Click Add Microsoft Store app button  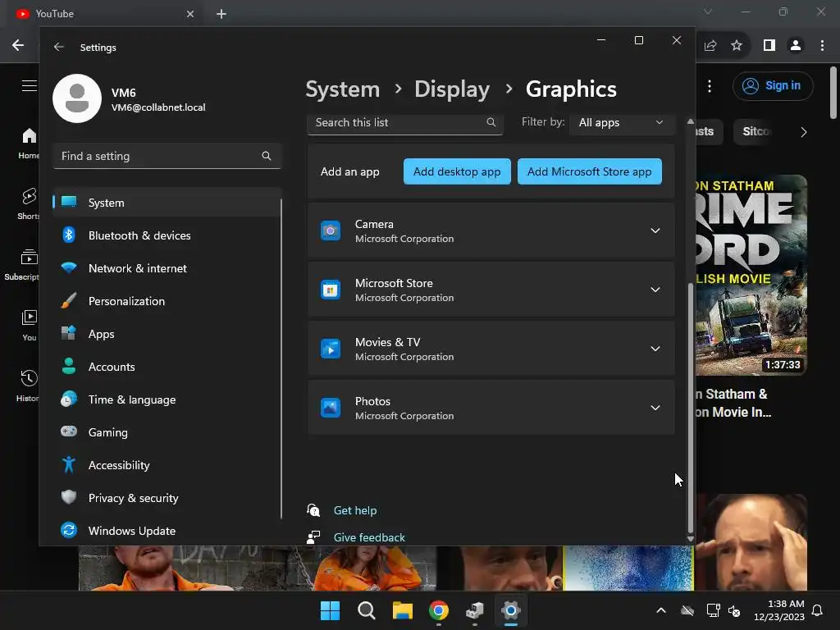click(x=589, y=171)
